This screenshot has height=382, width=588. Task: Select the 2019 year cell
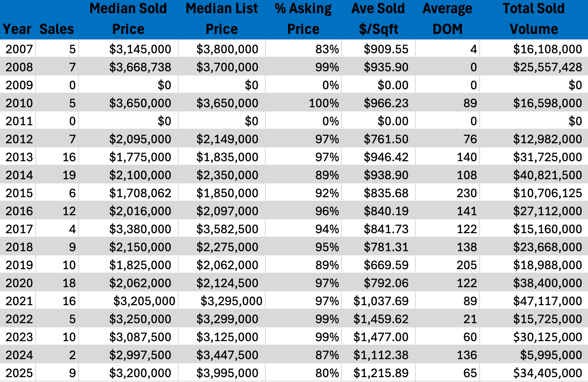[19, 265]
